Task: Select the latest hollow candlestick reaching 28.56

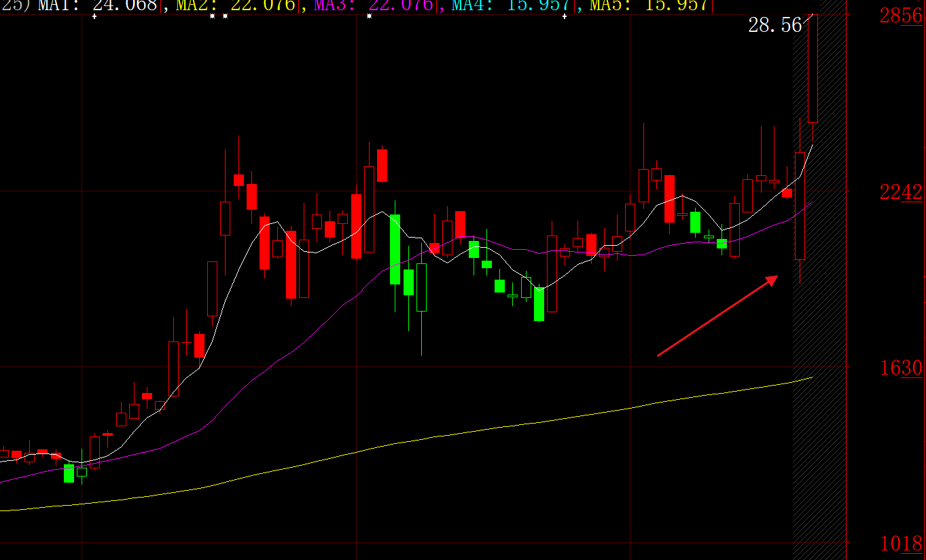Action: (x=813, y=68)
